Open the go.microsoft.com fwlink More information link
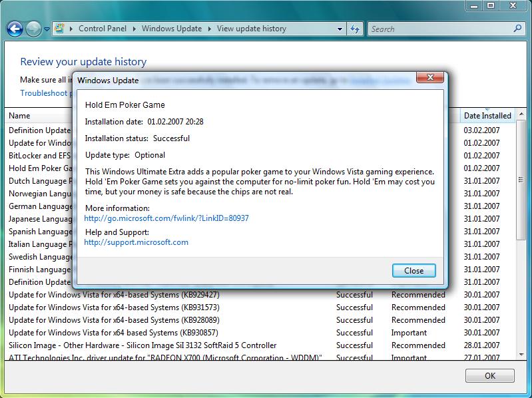The width and height of the screenshot is (532, 398). pyautogui.click(x=166, y=218)
